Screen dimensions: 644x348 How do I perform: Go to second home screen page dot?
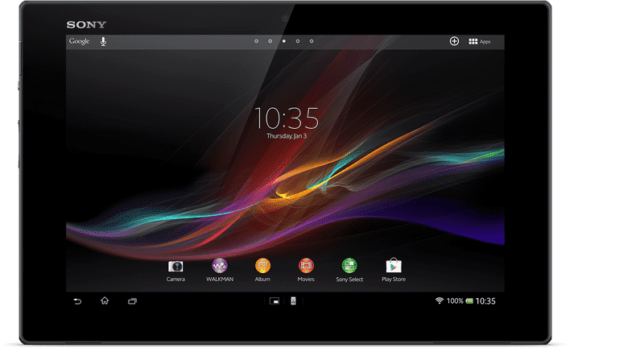[x=270, y=41]
